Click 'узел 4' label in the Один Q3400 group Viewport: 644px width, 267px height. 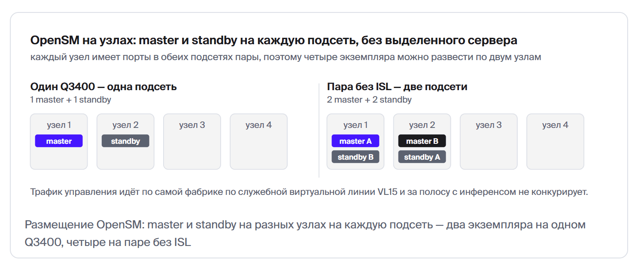258,125
